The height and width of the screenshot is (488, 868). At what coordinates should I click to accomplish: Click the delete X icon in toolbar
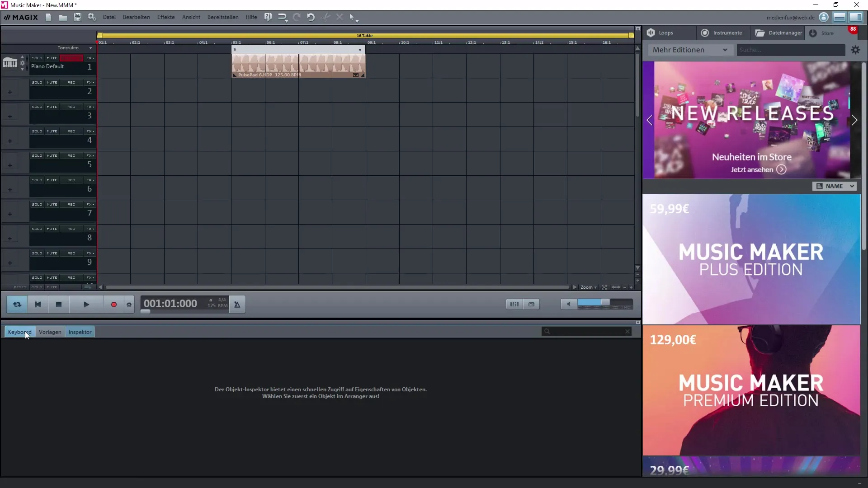[x=340, y=17]
